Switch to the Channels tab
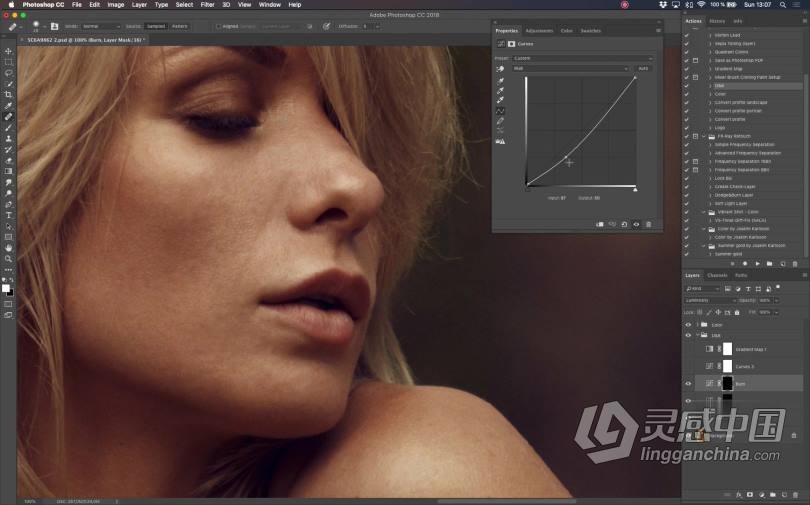Image resolution: width=810 pixels, height=505 pixels. (717, 275)
